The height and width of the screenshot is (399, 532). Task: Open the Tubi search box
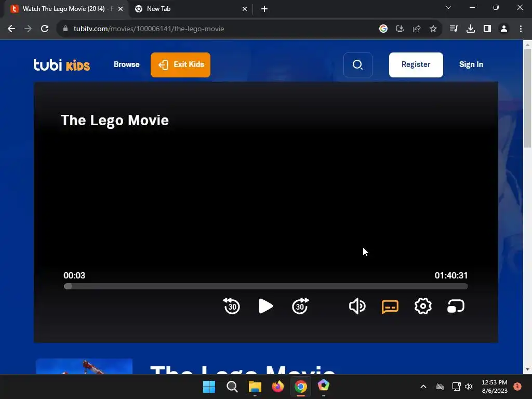pyautogui.click(x=357, y=65)
